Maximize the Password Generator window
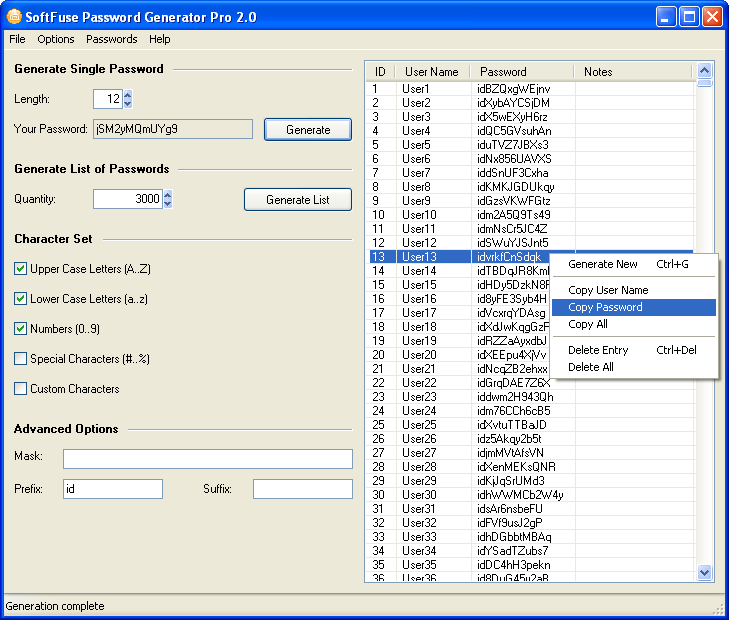The image size is (729, 620). point(689,17)
